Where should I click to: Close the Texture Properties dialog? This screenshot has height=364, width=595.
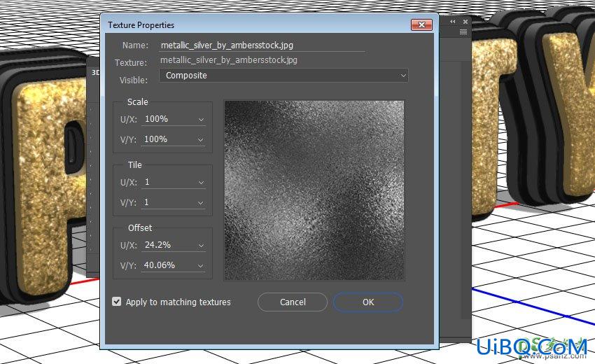tap(421, 25)
